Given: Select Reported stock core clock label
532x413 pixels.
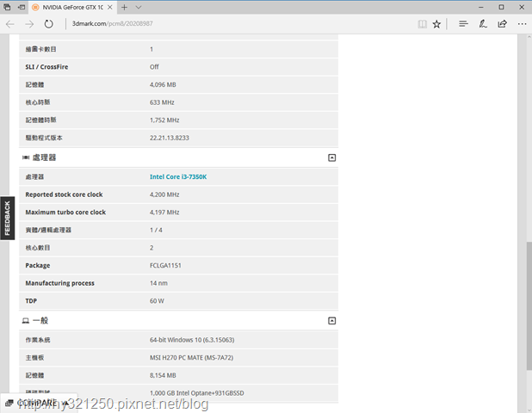Looking at the screenshot, I should pyautogui.click(x=64, y=194).
